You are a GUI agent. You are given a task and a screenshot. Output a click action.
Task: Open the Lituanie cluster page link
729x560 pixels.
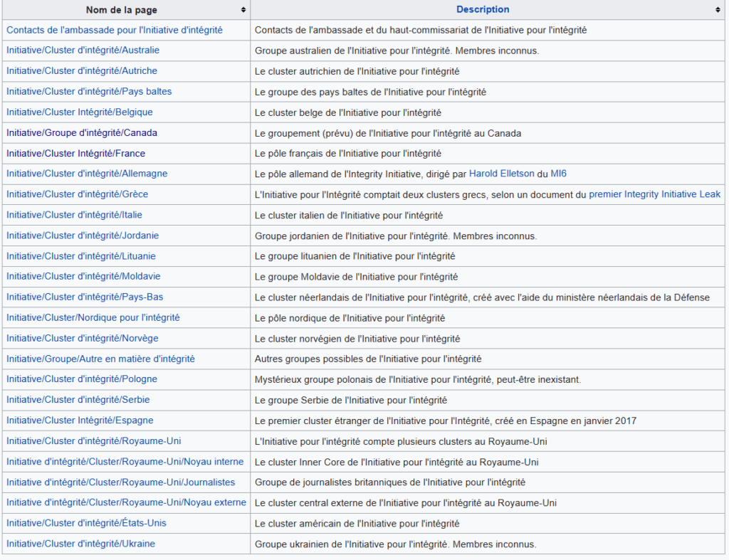pos(81,256)
